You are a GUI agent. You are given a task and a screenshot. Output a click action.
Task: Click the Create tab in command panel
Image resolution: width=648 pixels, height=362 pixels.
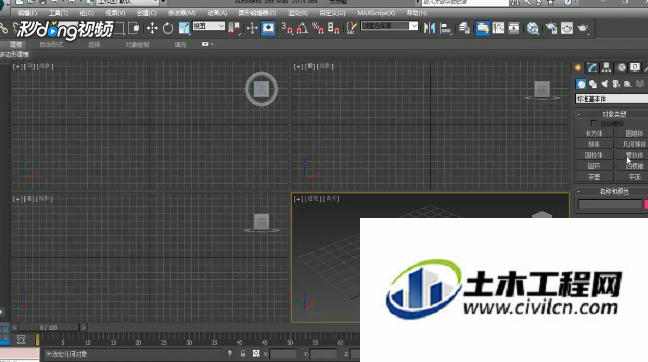pyautogui.click(x=578, y=68)
